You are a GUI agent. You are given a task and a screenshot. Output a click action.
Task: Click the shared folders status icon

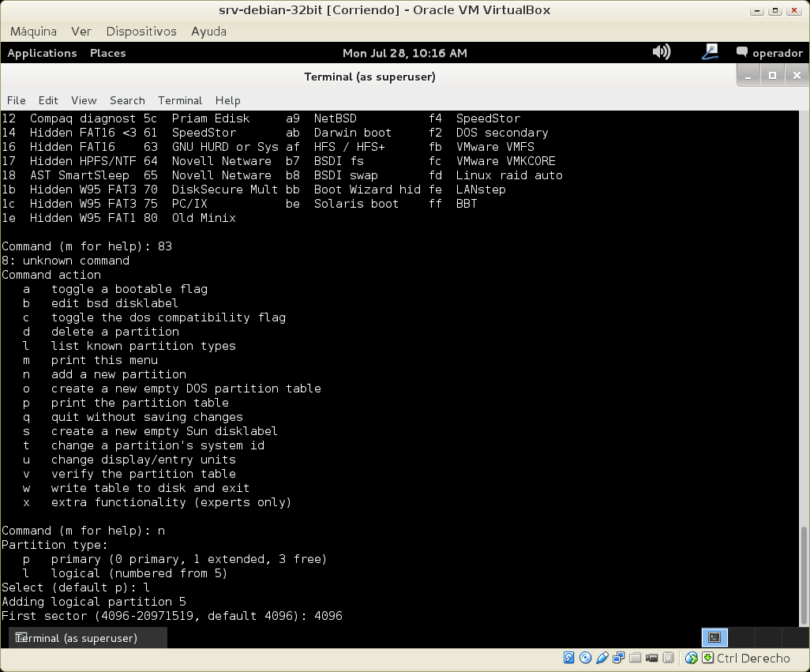point(635,658)
